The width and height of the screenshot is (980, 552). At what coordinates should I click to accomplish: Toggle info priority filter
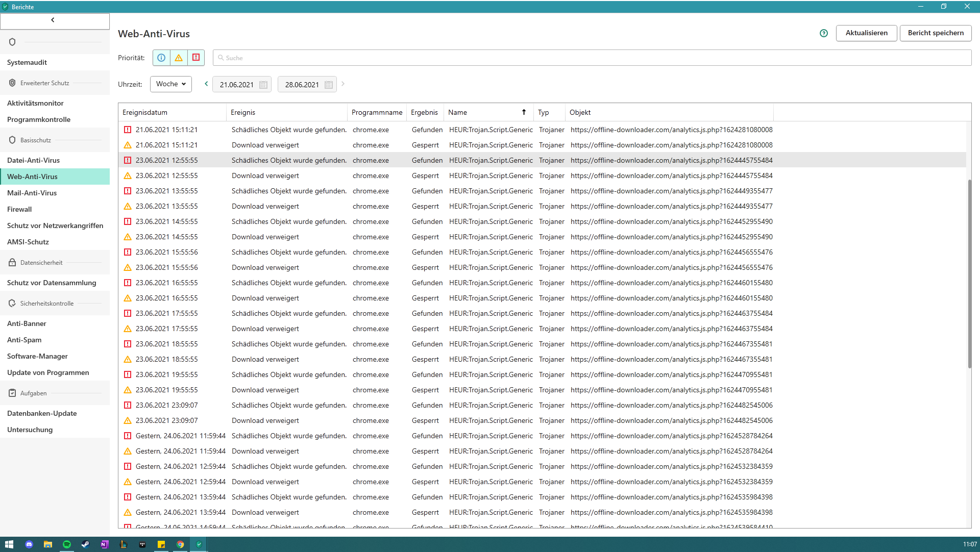[x=161, y=58]
